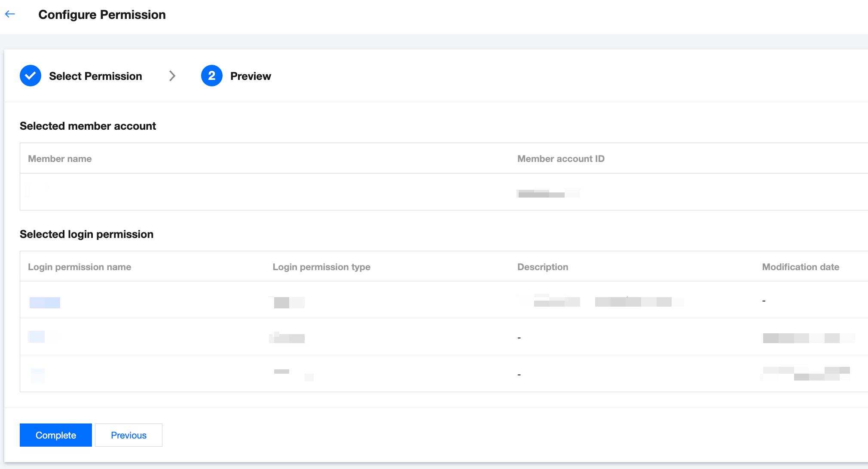
Task: Open the third login permission name link
Action: [38, 375]
